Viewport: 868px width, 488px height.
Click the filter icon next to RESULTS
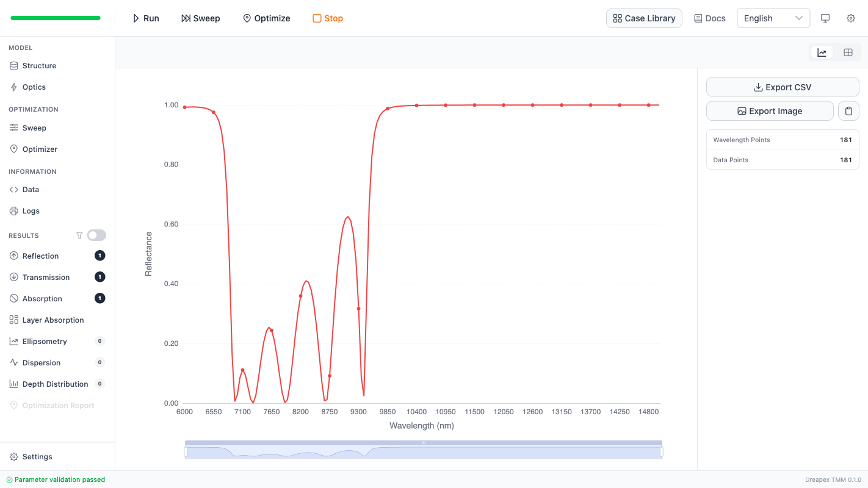[79, 235]
